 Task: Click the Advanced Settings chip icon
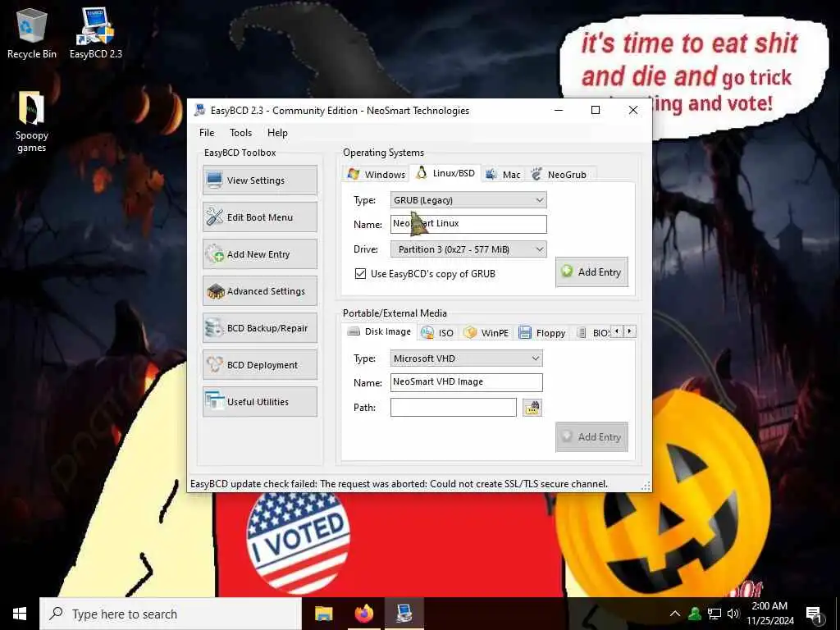click(215, 291)
